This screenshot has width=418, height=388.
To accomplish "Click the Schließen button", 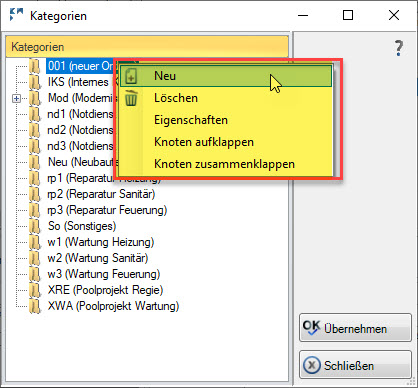I will 355,365.
